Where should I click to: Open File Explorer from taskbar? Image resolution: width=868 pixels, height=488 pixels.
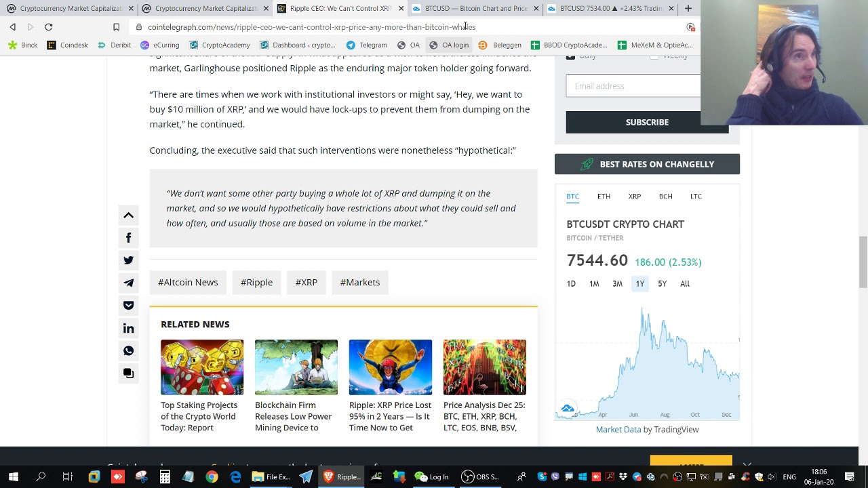pyautogui.click(x=271, y=477)
